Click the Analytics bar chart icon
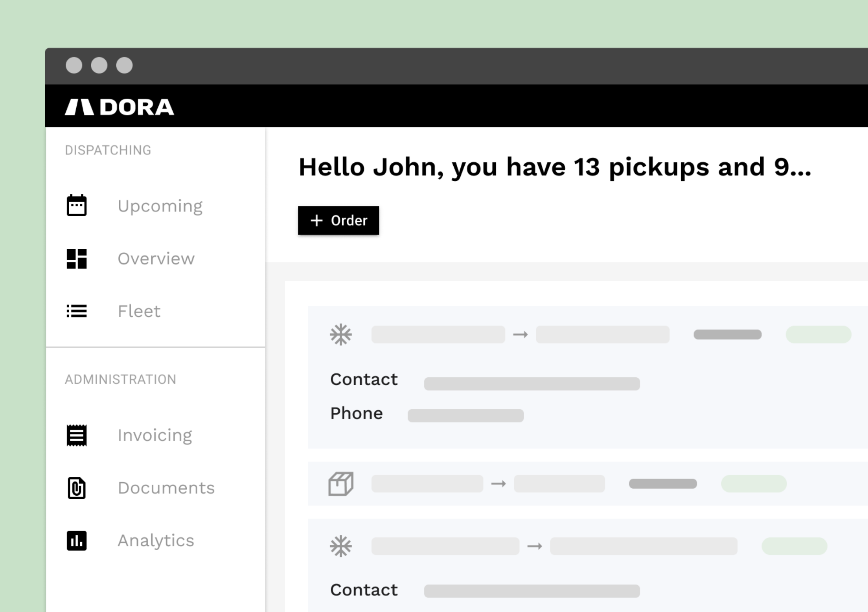 (76, 540)
